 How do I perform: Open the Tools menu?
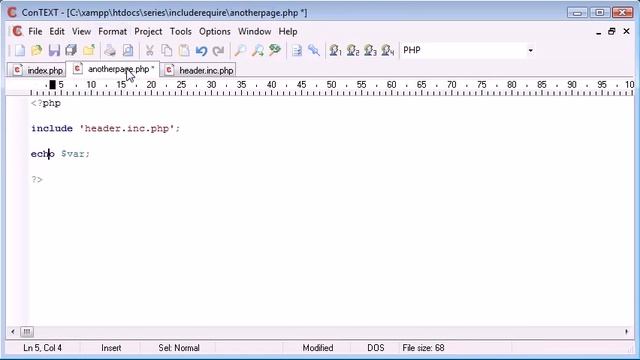point(180,31)
